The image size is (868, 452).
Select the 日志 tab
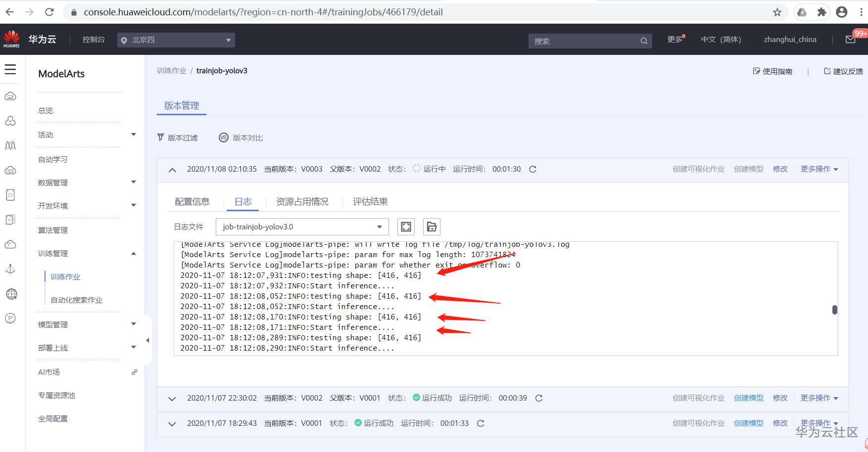point(243,202)
